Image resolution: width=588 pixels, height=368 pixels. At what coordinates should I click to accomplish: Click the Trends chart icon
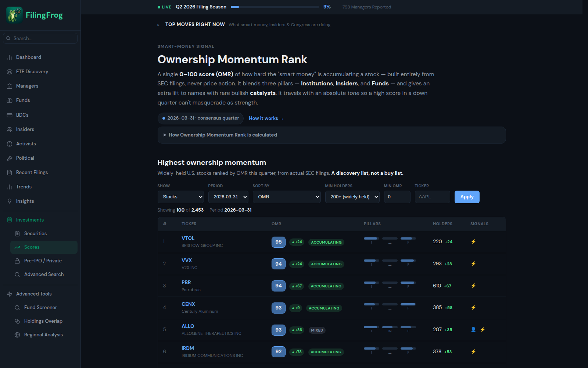pyautogui.click(x=10, y=187)
